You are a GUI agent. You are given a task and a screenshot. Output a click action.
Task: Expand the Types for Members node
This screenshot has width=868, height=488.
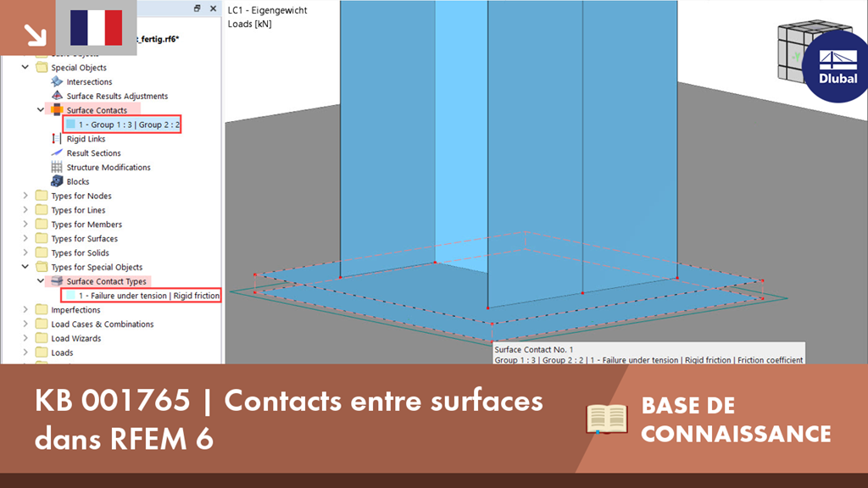click(25, 224)
